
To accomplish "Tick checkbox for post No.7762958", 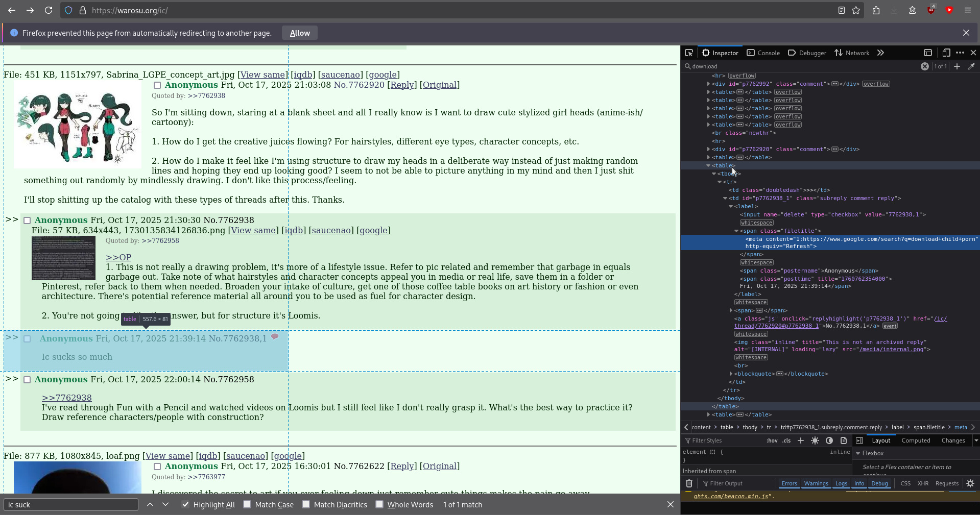I will click(x=27, y=380).
